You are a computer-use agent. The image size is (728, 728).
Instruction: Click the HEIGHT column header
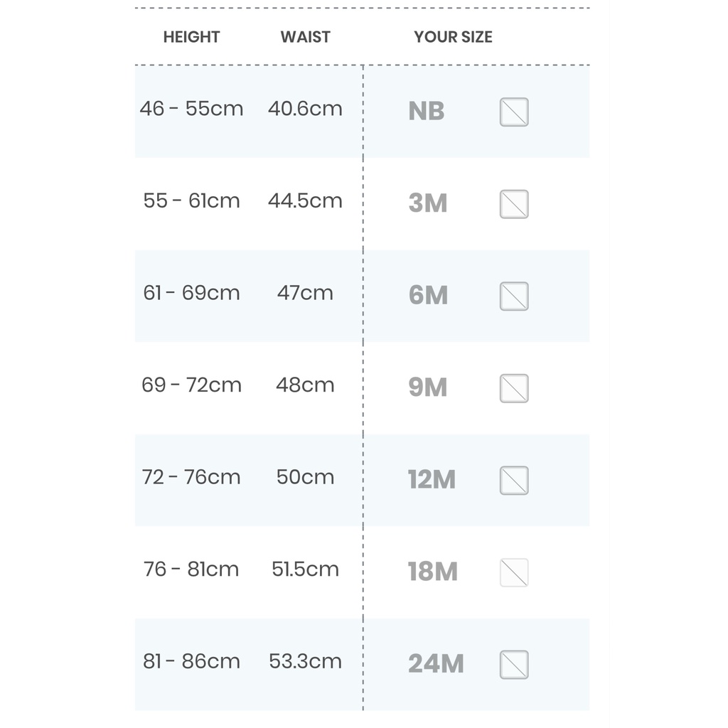[x=191, y=37]
